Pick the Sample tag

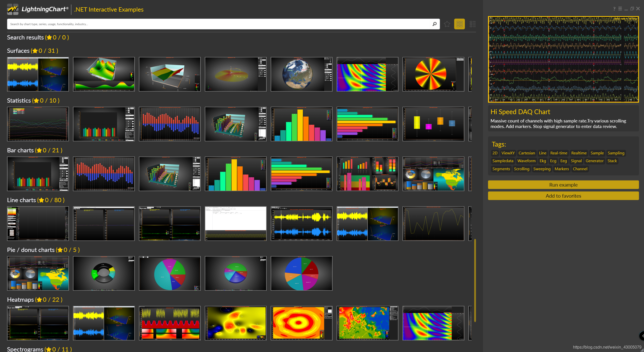(597, 153)
